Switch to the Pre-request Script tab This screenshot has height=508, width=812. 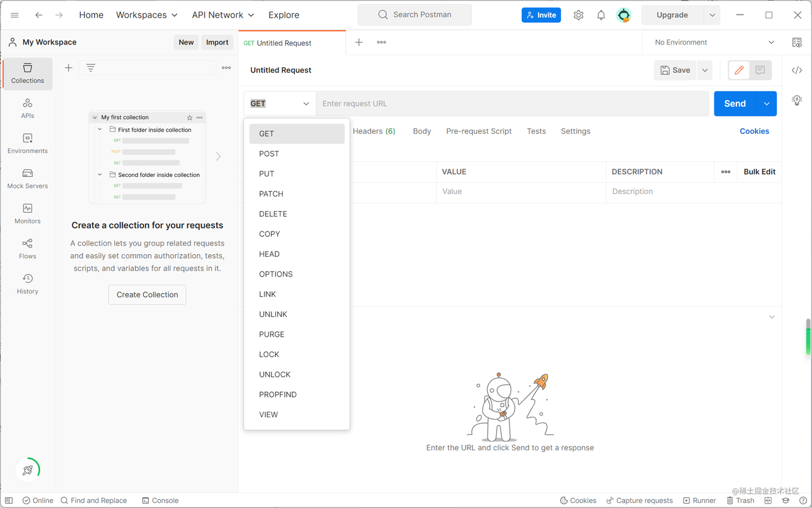tap(479, 131)
